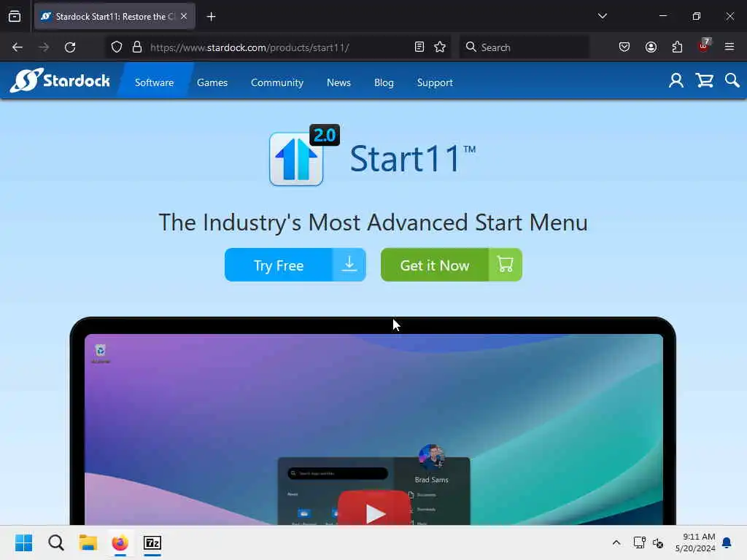Screen dimensions: 747x560
Task: Close the Stardock Start11 tab
Action: [184, 16]
